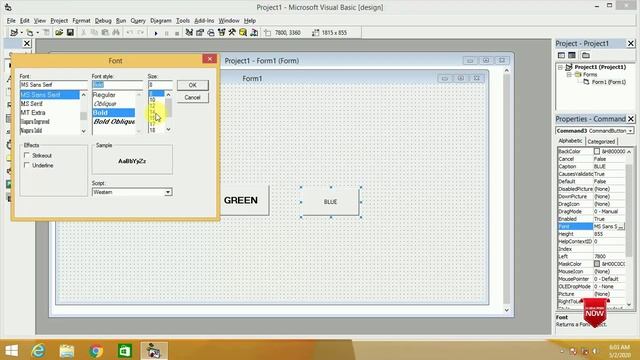Click the Menu Editor toolbar icon
This screenshot has width=640, height=360.
coord(47,32)
